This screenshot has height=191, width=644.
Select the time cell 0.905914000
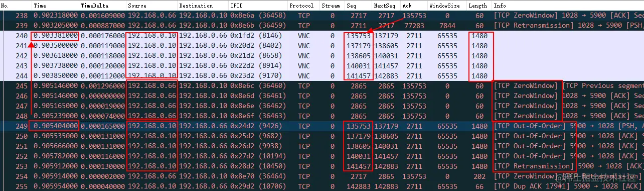pos(55,176)
